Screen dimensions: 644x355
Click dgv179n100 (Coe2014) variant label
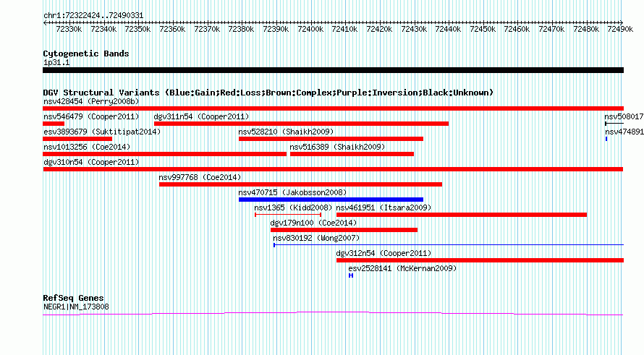(313, 223)
